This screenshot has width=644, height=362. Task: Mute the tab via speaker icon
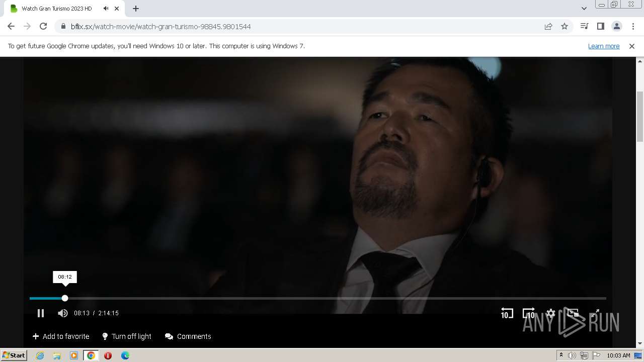click(106, 9)
